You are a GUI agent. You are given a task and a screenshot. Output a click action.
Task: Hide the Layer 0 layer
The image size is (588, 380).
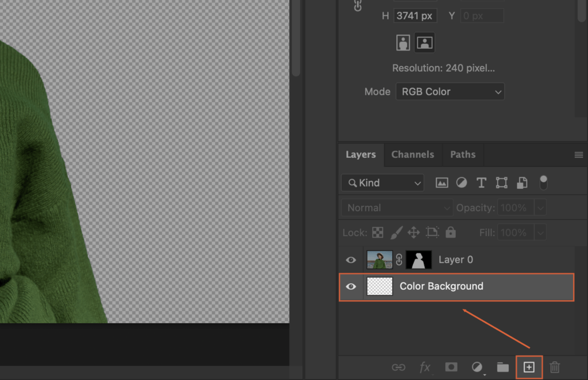pyautogui.click(x=350, y=259)
